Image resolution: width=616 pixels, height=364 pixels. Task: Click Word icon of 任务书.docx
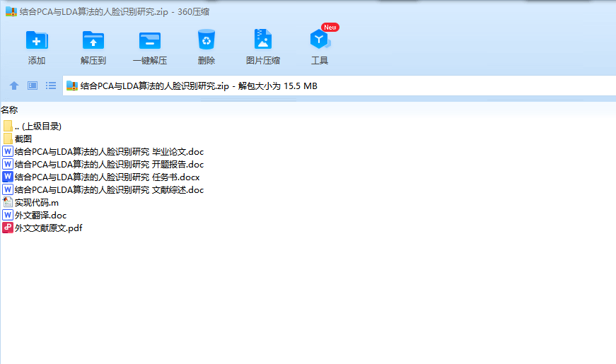click(x=8, y=177)
